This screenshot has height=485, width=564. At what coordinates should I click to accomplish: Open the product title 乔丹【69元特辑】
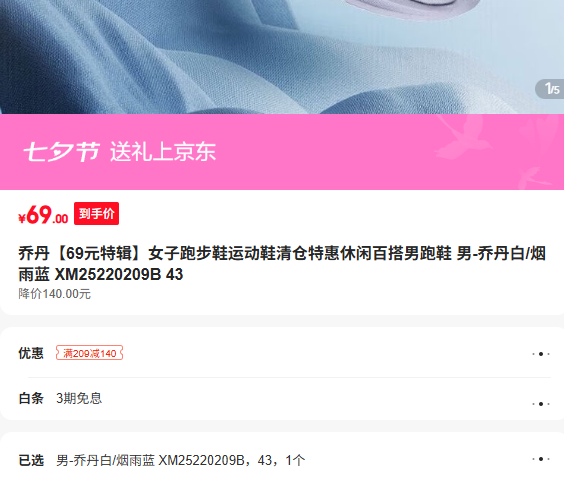click(282, 264)
